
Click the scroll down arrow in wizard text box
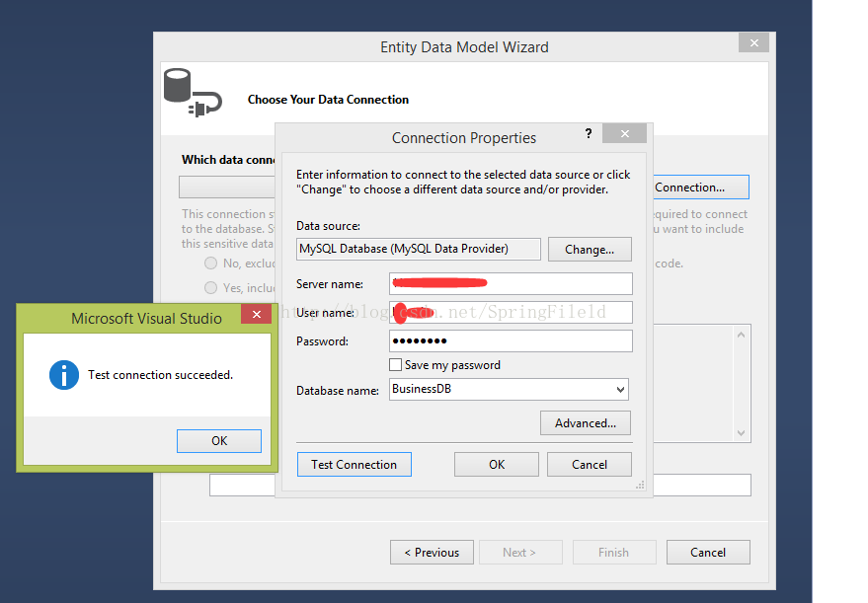pyautogui.click(x=742, y=433)
